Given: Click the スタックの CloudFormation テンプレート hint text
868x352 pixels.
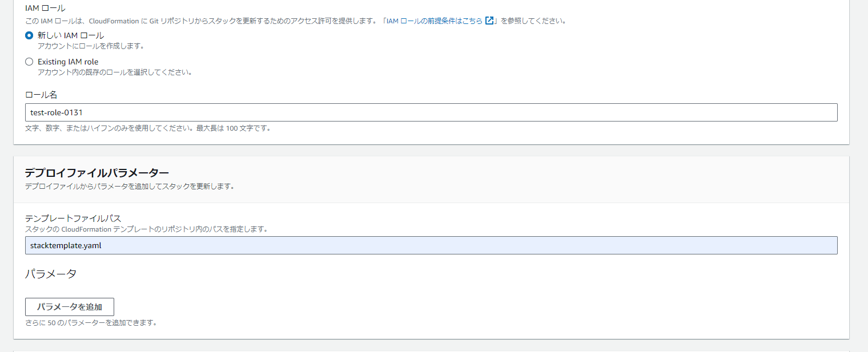Looking at the screenshot, I should [147, 229].
